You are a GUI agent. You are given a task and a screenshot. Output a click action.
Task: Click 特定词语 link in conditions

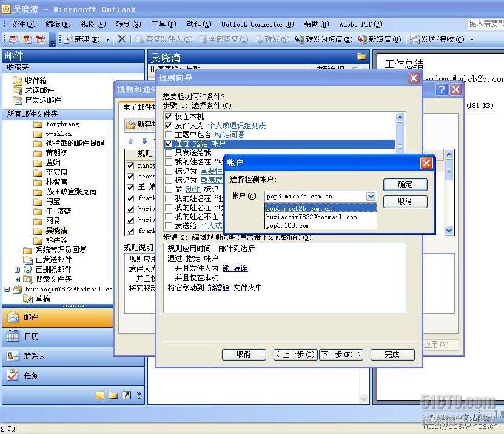[x=229, y=135]
